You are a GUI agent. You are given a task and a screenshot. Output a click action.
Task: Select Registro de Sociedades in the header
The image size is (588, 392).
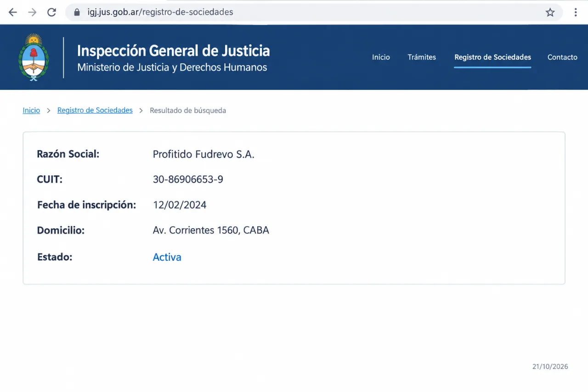pyautogui.click(x=492, y=57)
